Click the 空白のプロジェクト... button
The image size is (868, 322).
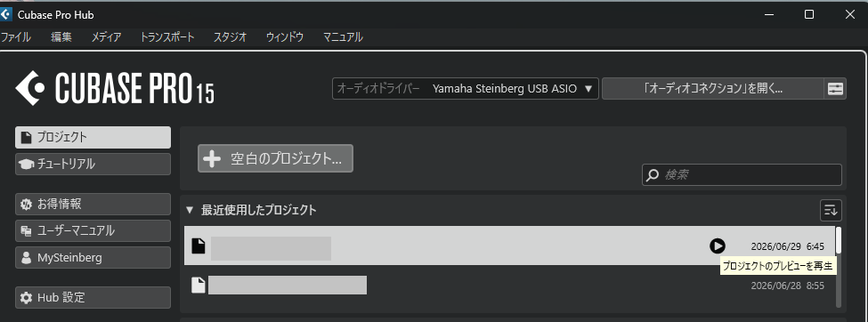click(x=275, y=159)
